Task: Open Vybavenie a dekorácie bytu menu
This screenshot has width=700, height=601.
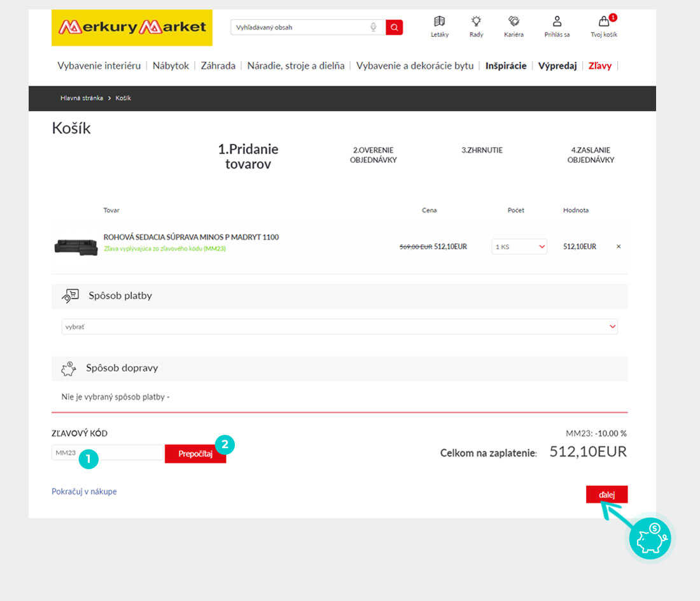Action: tap(415, 66)
